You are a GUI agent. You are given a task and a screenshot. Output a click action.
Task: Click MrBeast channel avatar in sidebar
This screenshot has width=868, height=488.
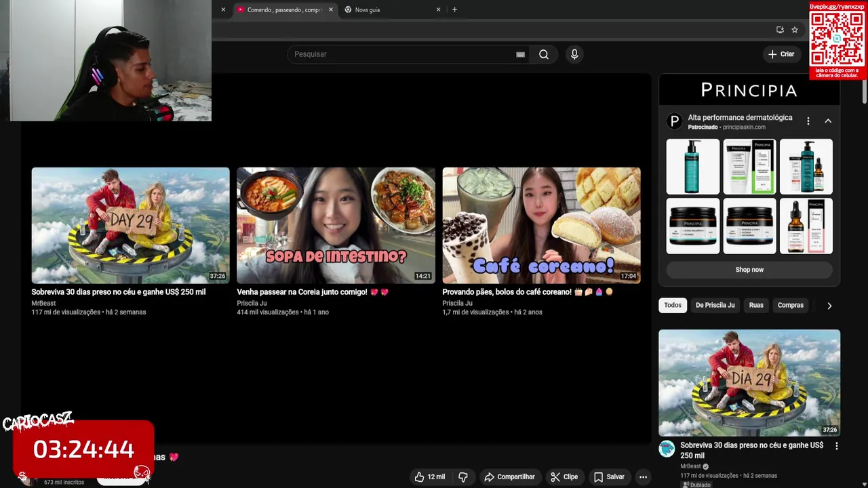point(667,449)
